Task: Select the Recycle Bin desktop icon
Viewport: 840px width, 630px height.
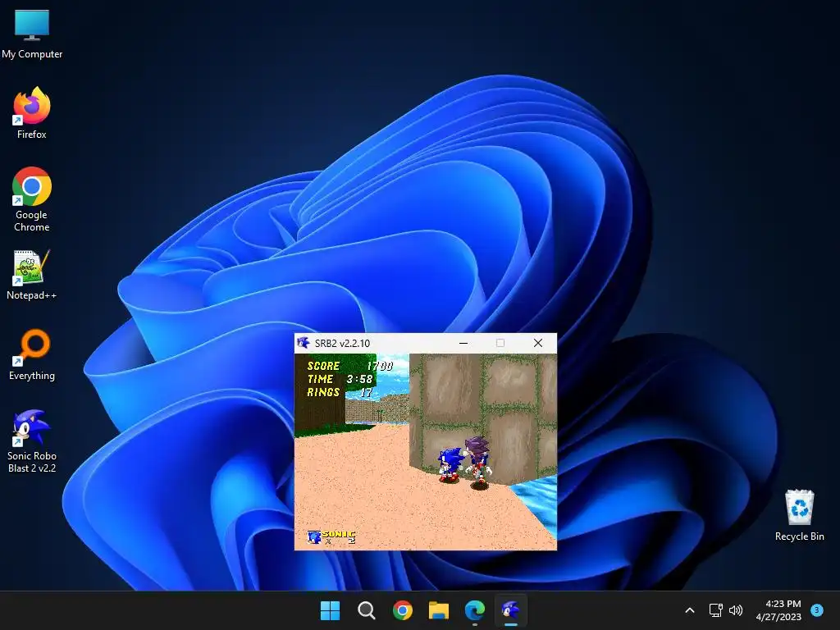Action: pos(799,515)
